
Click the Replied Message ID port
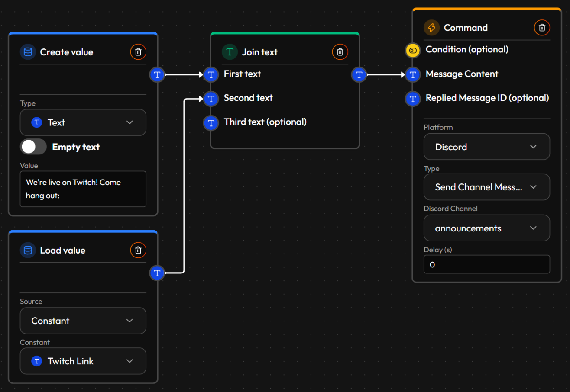coord(413,99)
